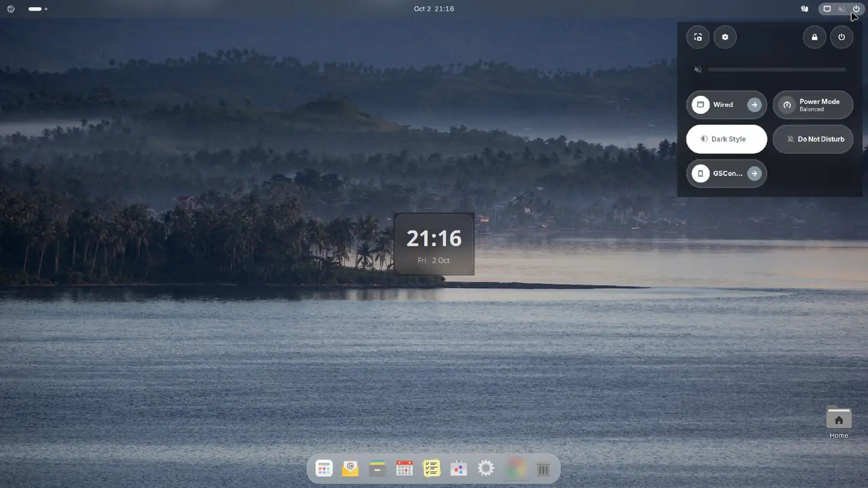
Task: Open the app grid from the dock
Action: click(324, 469)
